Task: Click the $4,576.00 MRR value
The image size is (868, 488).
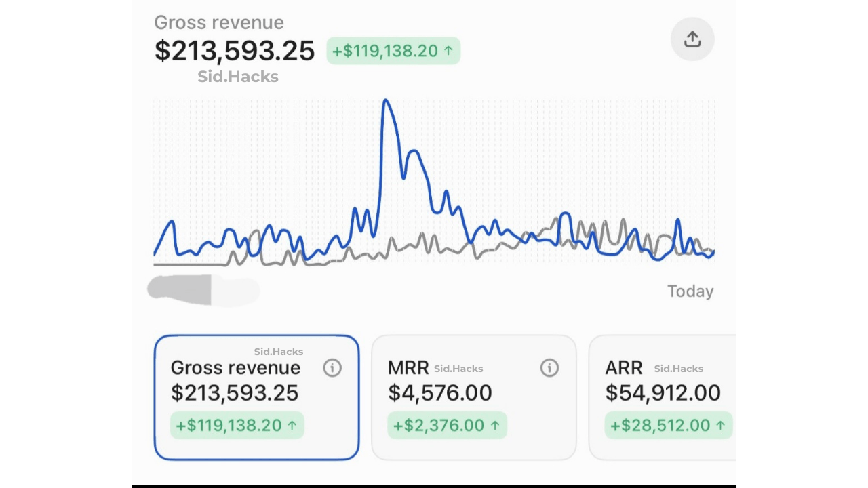Action: [440, 393]
